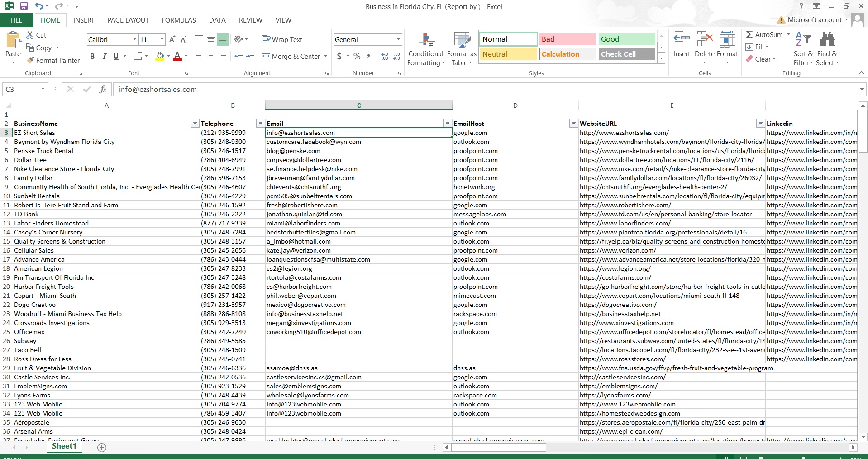Toggle Bottom Align vertical alignment
The image size is (868, 459).
click(223, 39)
